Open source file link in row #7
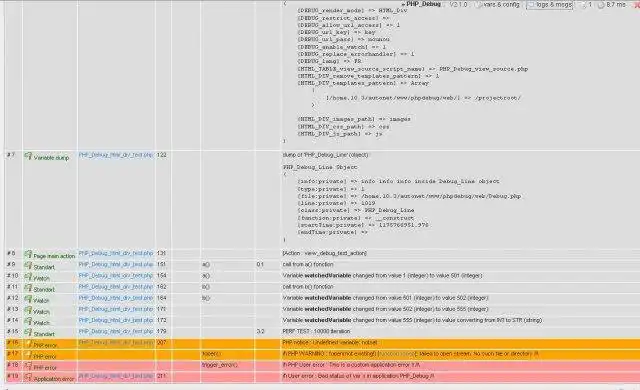Screen dimensions: 640x390 coord(116,155)
